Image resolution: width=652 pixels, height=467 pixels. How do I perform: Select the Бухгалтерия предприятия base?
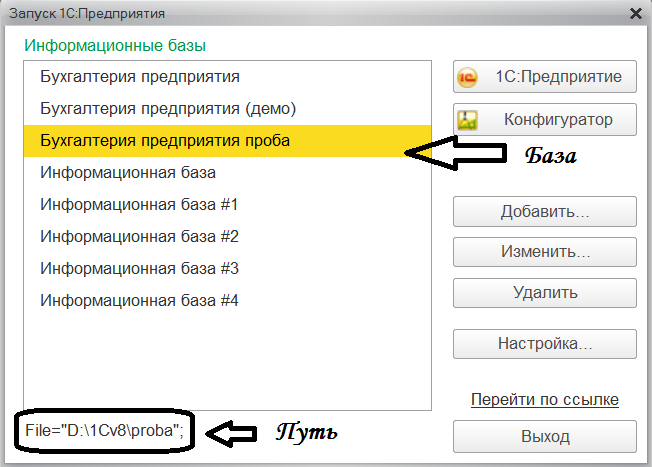(x=227, y=77)
